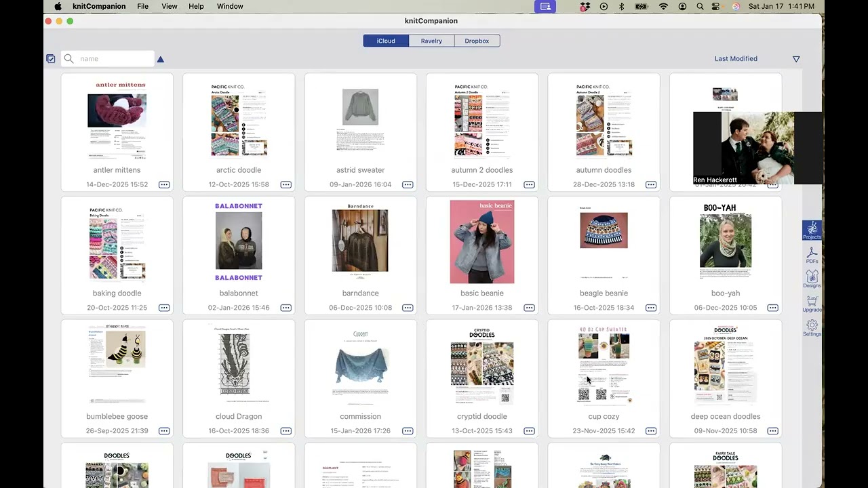Open options menu for deep ocean doodles
This screenshot has width=868, height=488.
click(x=772, y=431)
